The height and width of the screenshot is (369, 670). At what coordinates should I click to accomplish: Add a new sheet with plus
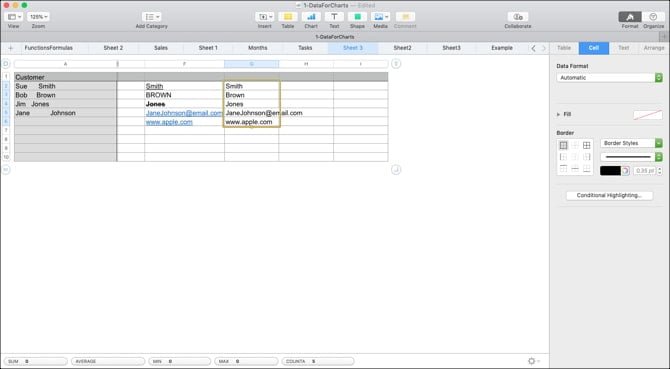tap(11, 48)
